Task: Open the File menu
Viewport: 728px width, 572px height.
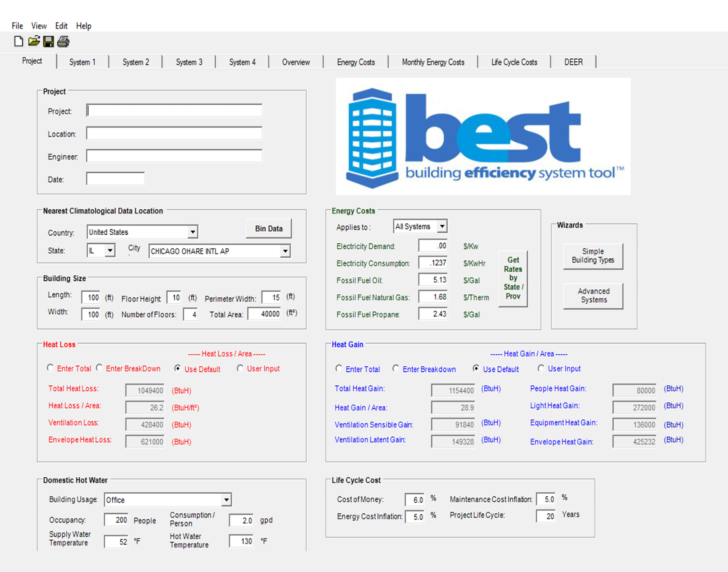Action: point(17,26)
